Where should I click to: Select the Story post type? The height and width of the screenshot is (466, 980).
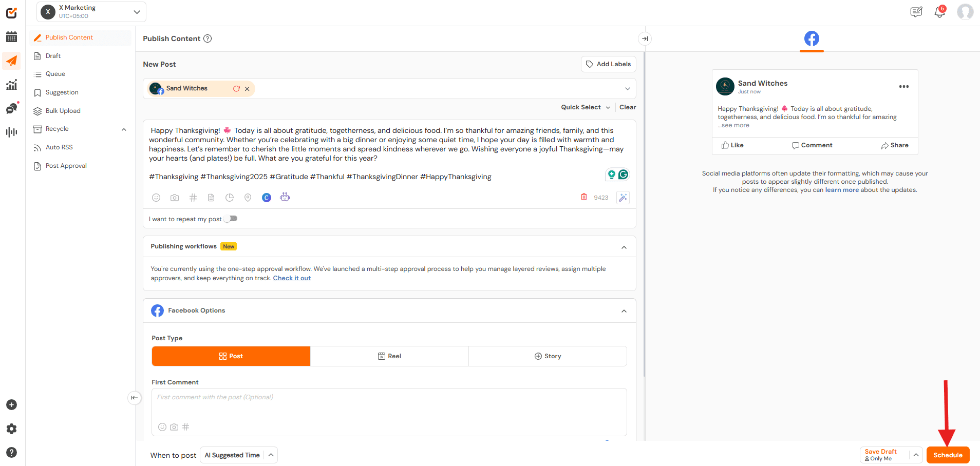pyautogui.click(x=548, y=356)
